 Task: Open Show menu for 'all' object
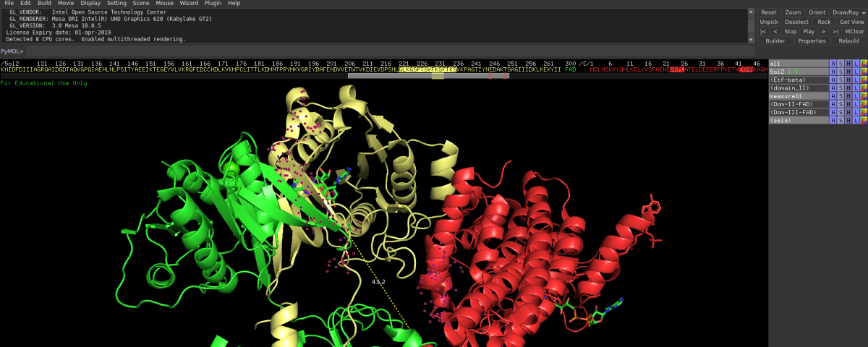click(841, 64)
